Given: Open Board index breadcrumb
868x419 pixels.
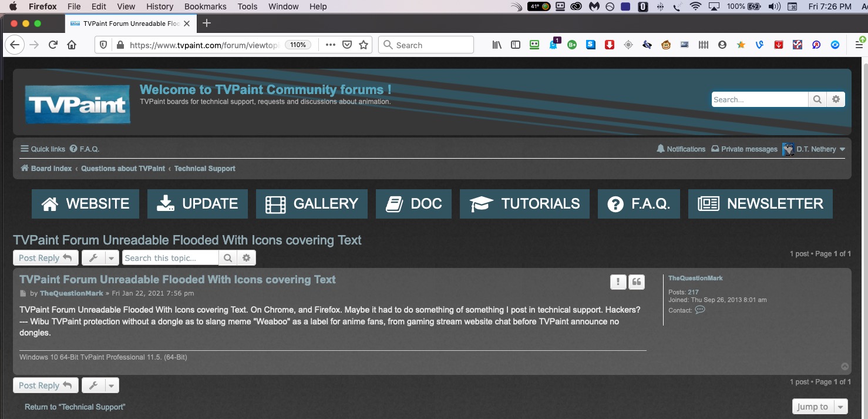Looking at the screenshot, I should point(46,169).
